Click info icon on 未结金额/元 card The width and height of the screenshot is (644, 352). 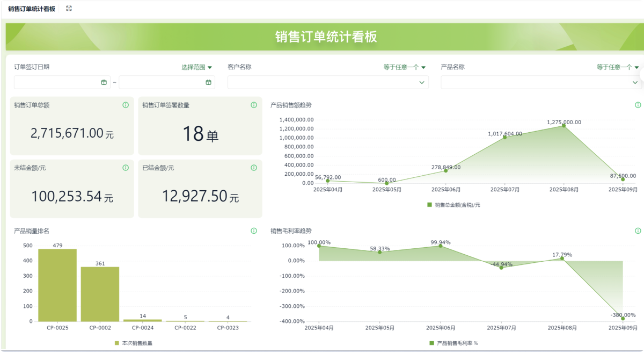coord(126,168)
